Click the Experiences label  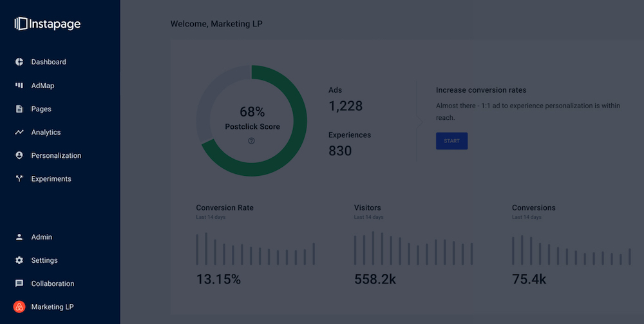(x=350, y=135)
